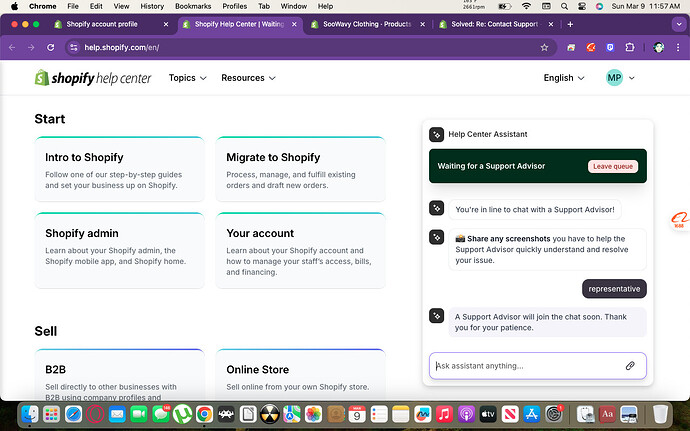690x431 pixels.
Task: Click the Leave queue button
Action: click(613, 166)
